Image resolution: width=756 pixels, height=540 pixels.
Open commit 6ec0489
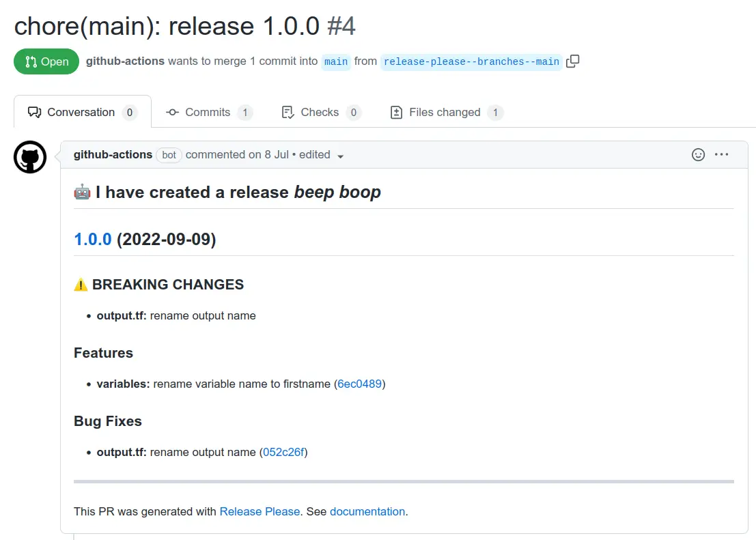361,384
